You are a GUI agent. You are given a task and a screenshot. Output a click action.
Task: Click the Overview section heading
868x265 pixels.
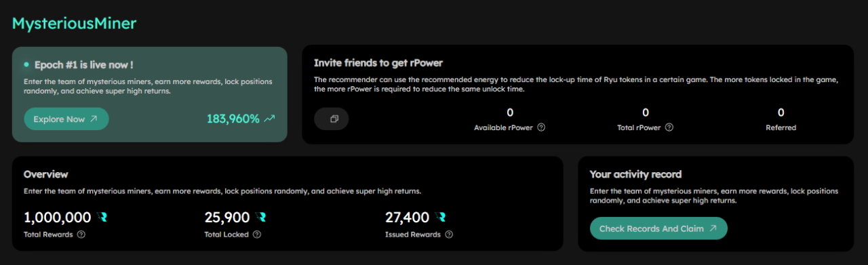46,174
